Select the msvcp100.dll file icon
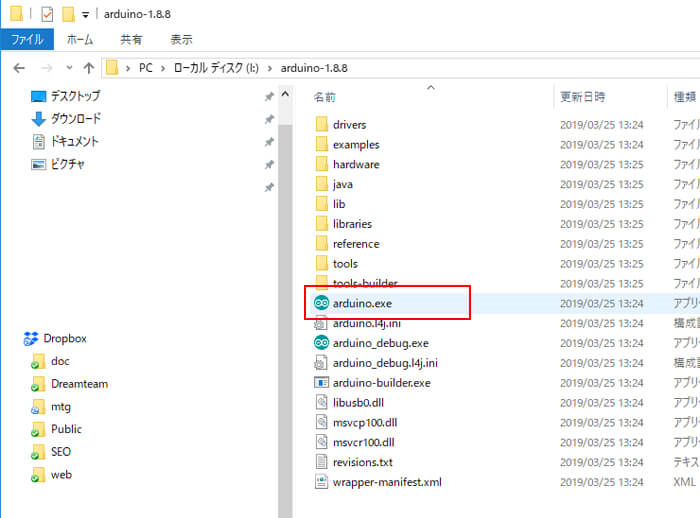 tap(321, 422)
